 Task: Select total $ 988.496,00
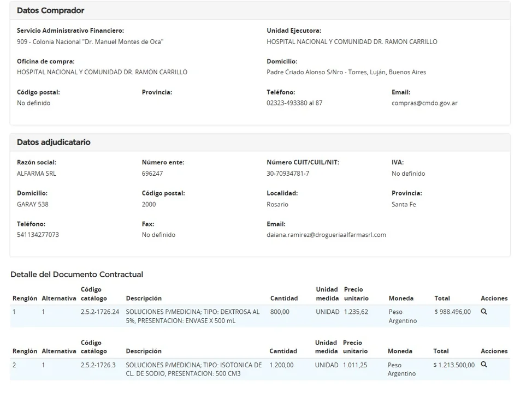click(x=452, y=312)
